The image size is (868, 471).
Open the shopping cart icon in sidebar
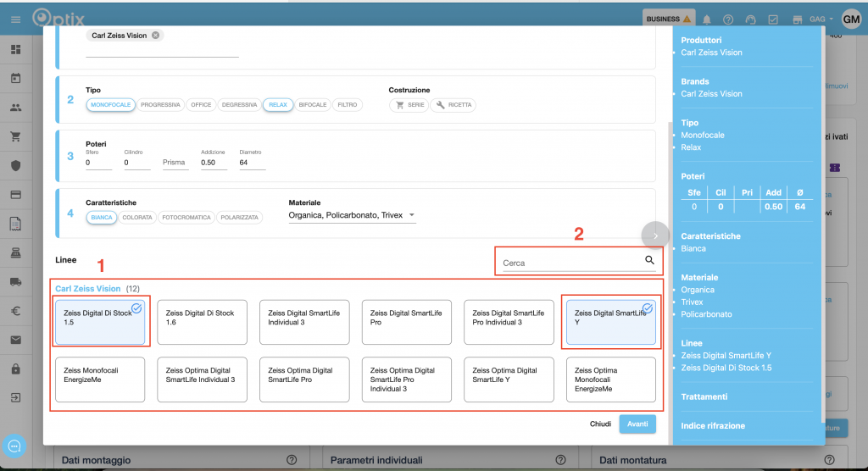tap(15, 136)
